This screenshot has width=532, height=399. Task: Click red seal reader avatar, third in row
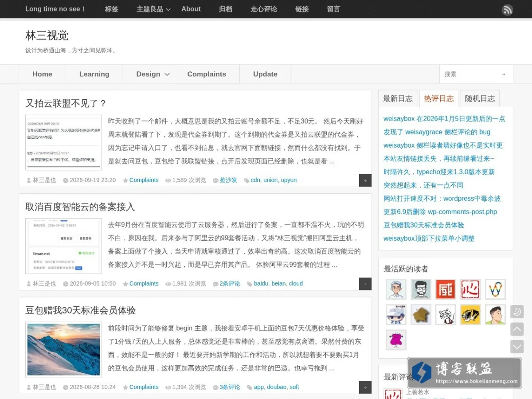click(446, 289)
